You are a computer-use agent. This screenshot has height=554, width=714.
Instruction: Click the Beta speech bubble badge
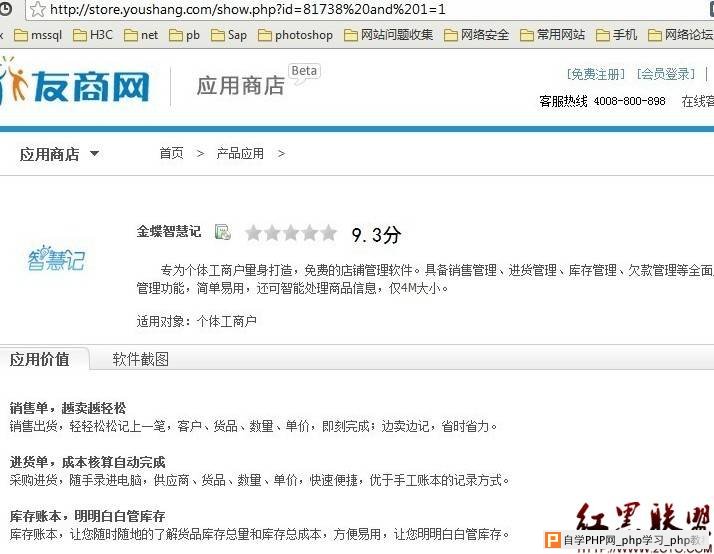[x=304, y=73]
